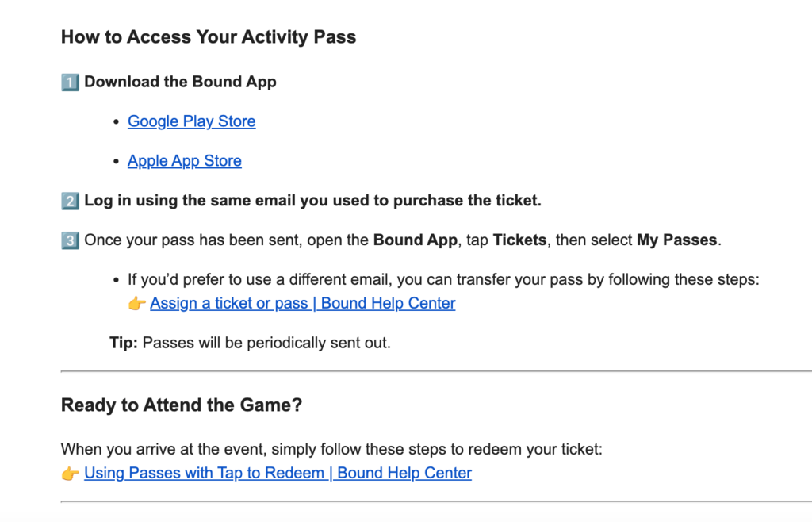Open the Google Play Store link

pos(192,121)
